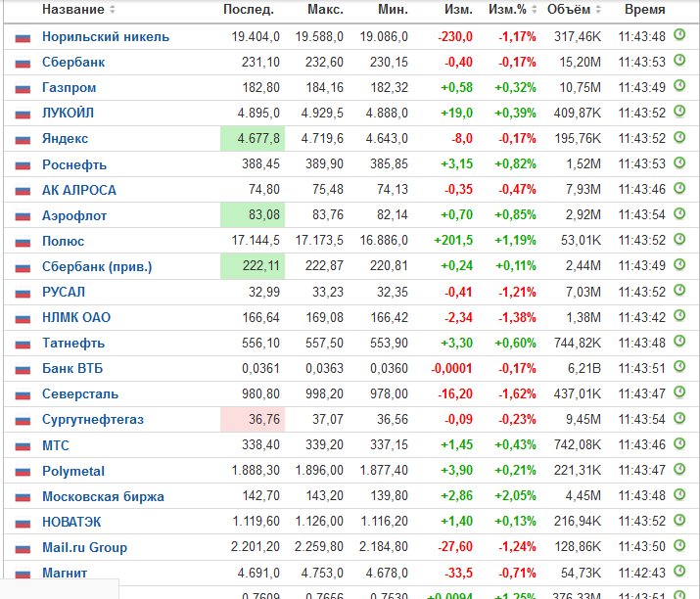Open the АК АЛРОСА stock link

click(79, 190)
